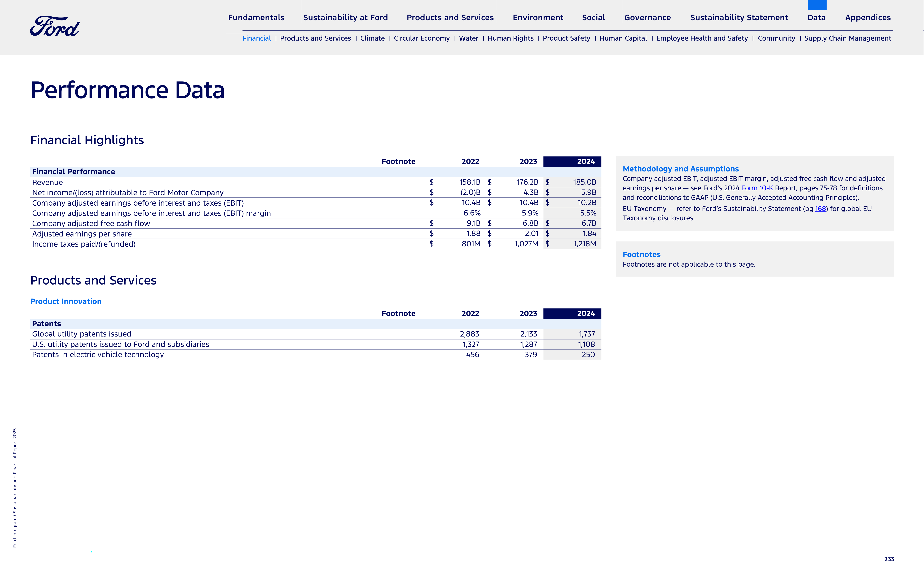Screen dimensions: 924x578
Task: Click the 456 EV patents value
Action: click(473, 355)
